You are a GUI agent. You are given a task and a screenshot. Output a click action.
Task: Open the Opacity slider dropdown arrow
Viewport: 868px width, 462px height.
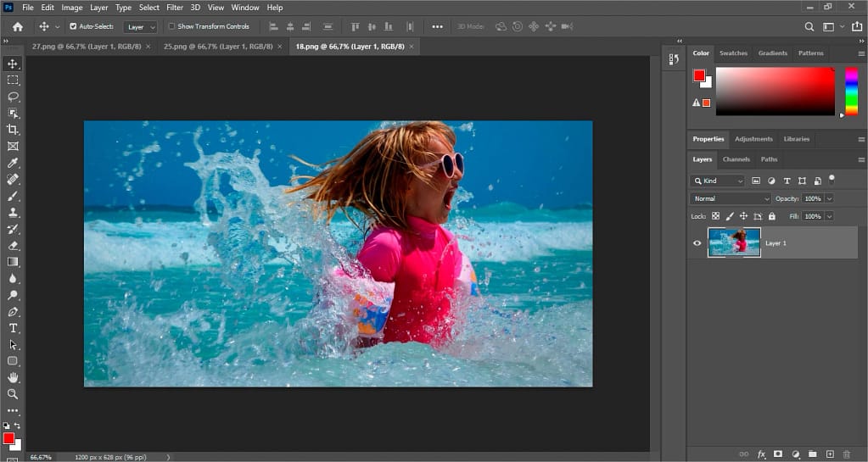(829, 198)
